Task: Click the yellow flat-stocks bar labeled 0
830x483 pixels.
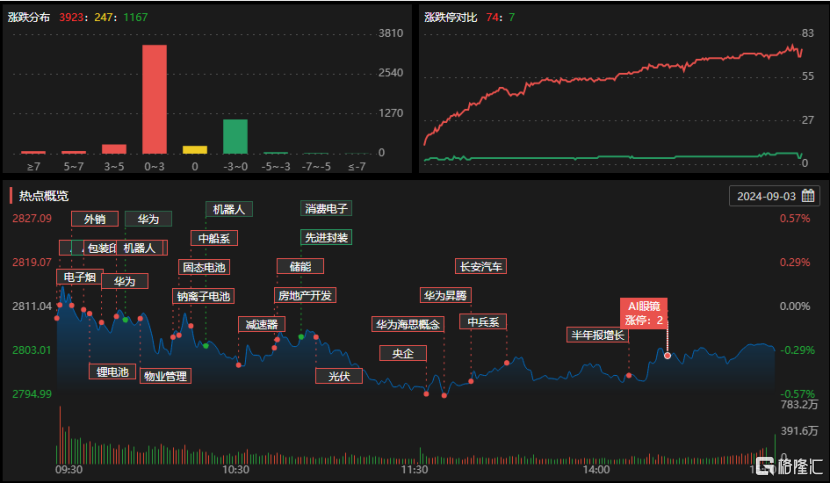Action: (x=195, y=150)
